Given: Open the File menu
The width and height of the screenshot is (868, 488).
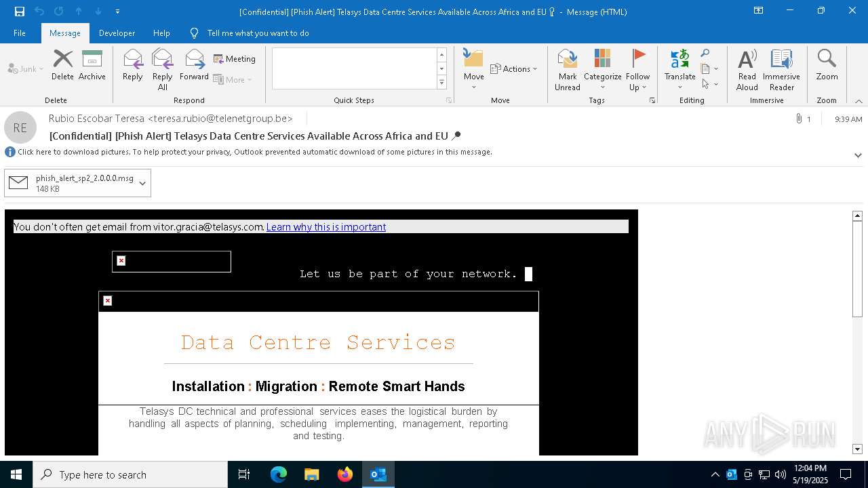Looking at the screenshot, I should 20,33.
